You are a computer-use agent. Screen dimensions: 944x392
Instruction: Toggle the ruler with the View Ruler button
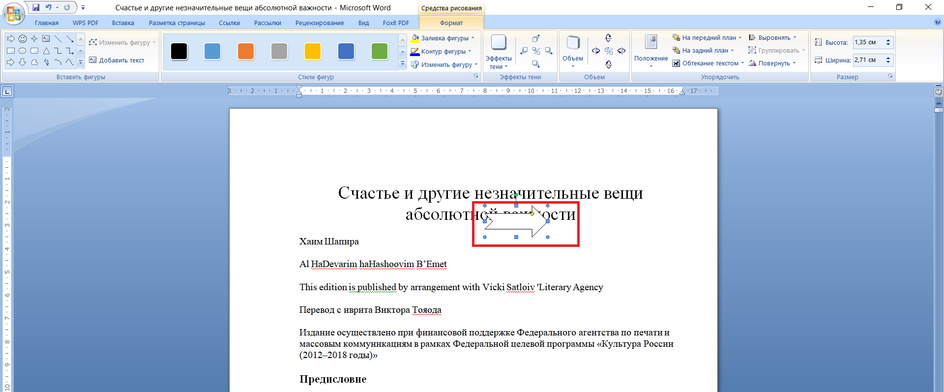tap(938, 92)
